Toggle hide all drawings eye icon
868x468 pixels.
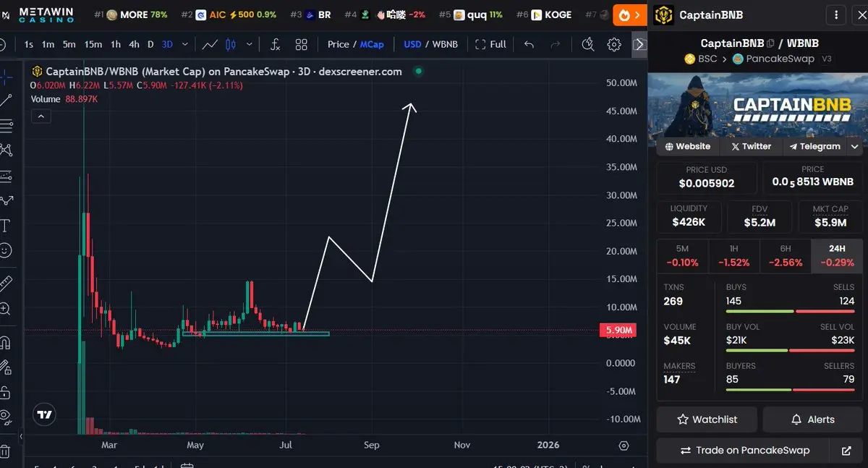(5, 417)
